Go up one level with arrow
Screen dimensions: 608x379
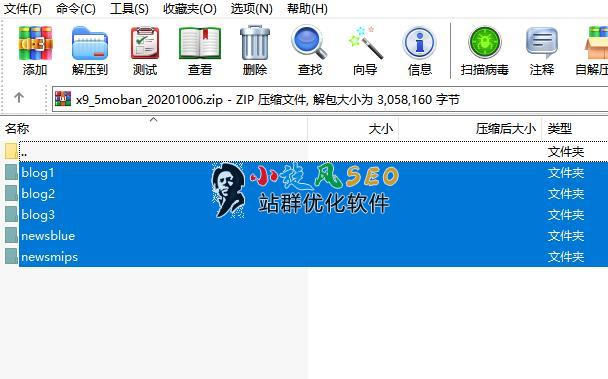(x=19, y=97)
